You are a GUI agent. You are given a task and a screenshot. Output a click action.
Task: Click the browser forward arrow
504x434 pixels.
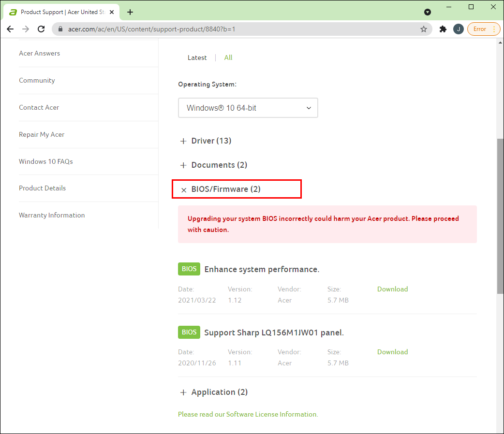26,29
